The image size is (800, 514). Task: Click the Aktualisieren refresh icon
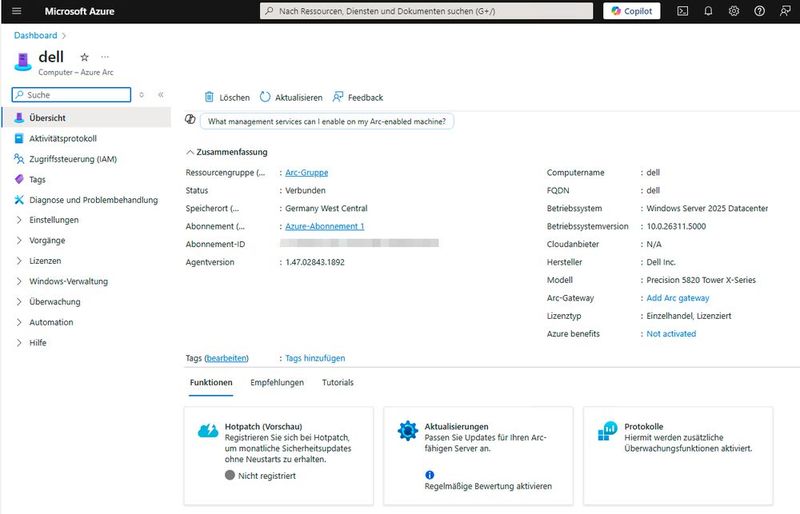coord(265,96)
